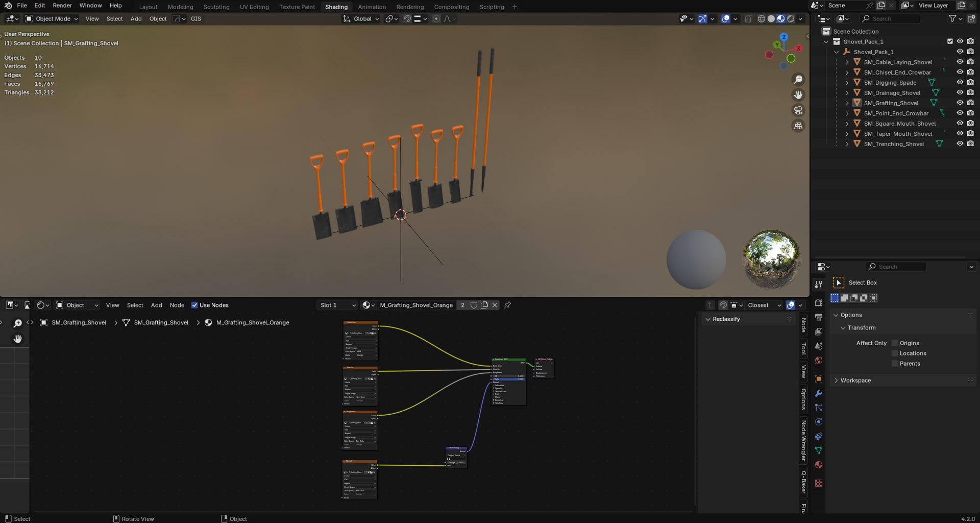
Task: Open the Texture checkerboard properties tab
Action: click(x=819, y=483)
